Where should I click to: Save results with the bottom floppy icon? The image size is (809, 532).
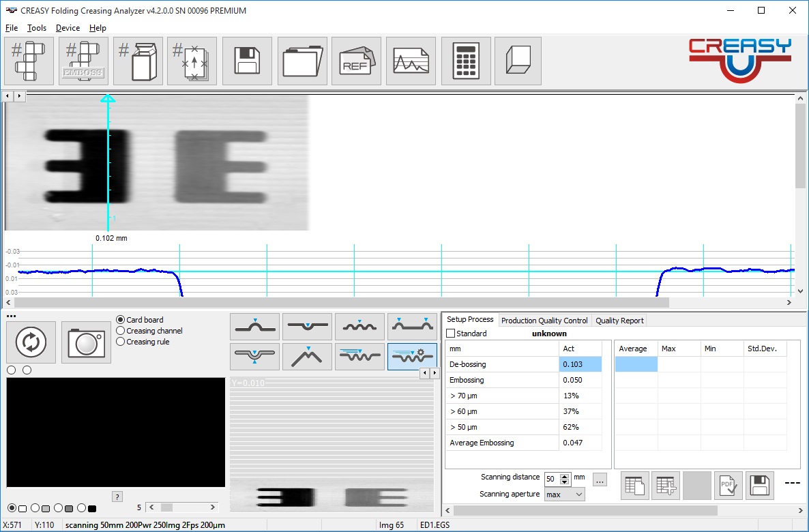click(759, 486)
